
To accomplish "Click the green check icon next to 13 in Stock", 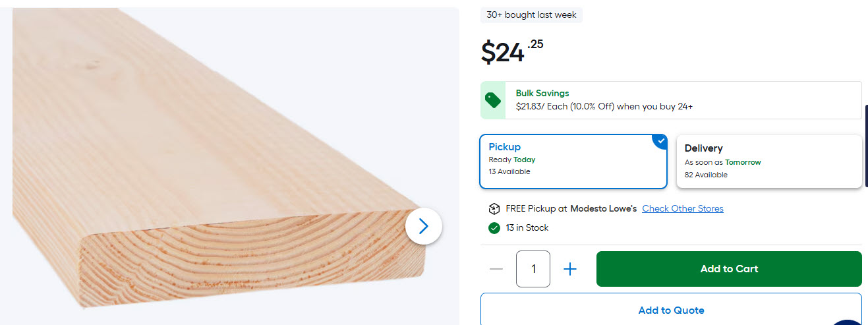I will pos(494,228).
